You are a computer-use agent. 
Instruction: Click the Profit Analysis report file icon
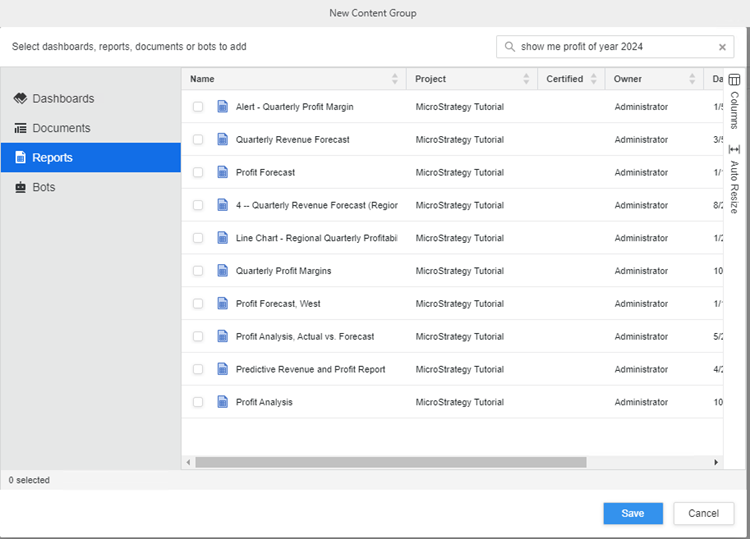pos(223,402)
